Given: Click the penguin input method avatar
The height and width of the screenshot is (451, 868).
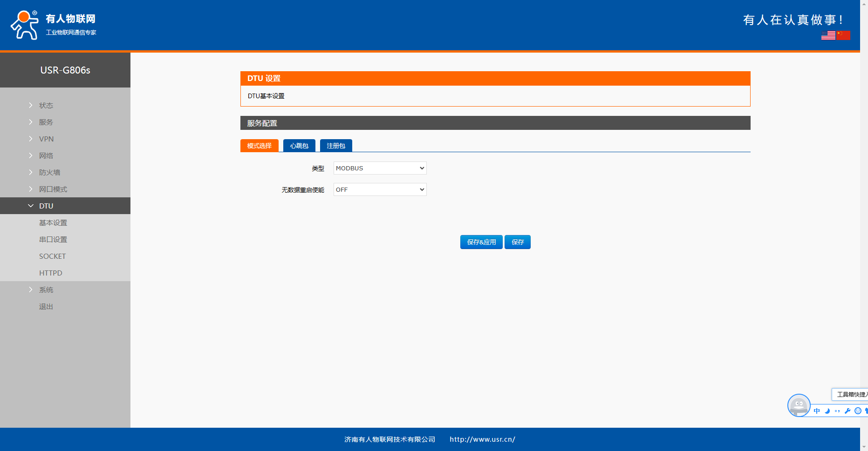Looking at the screenshot, I should click(799, 405).
